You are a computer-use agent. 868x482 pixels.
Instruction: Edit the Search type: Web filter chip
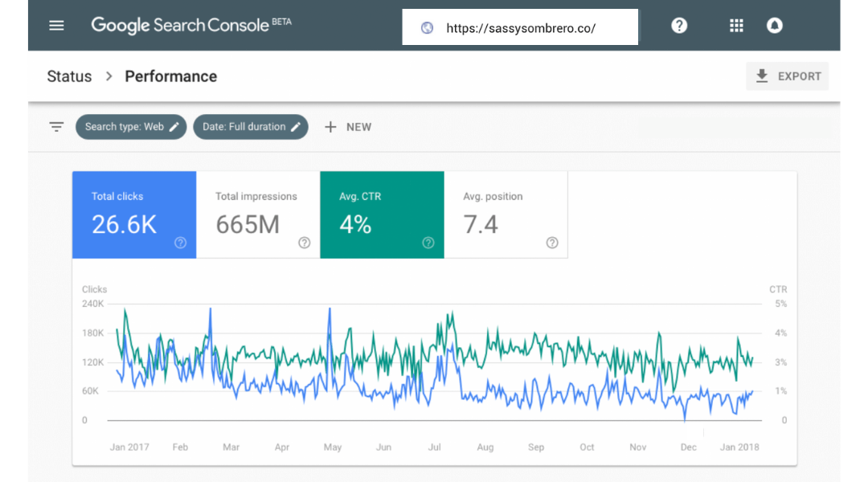[131, 127]
